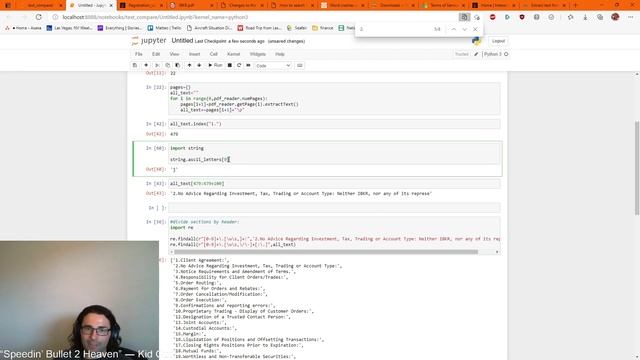Move selected cell up with arrow icon
Viewport: 640px width, 360px height.
pos(189,65)
